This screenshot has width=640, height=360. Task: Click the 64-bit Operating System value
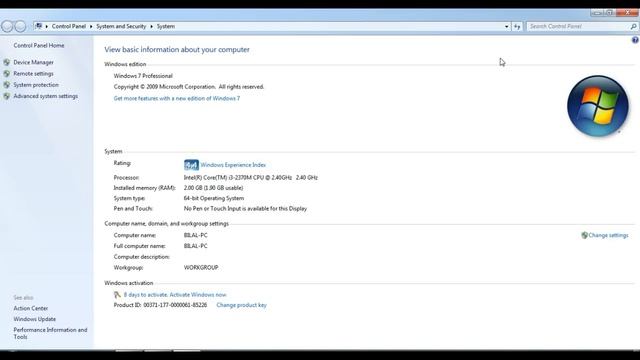coord(214,198)
